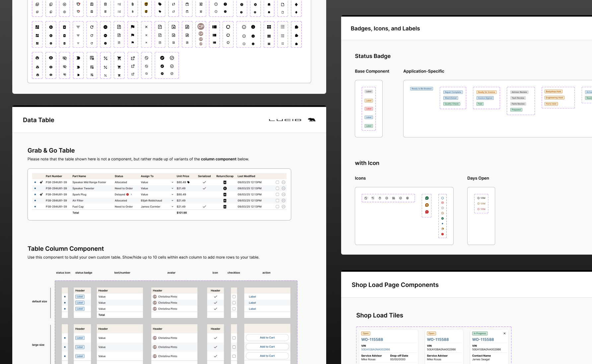Screen dimensions: 592x364
Task: Click return icon in Speaker Tweeter row
Action: coord(225,188)
